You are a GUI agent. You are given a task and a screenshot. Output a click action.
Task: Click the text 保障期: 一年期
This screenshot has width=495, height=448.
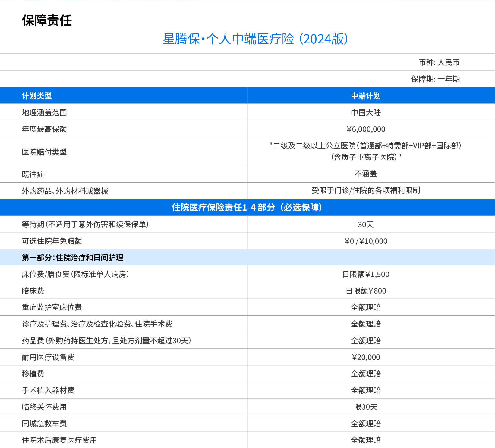436,79
